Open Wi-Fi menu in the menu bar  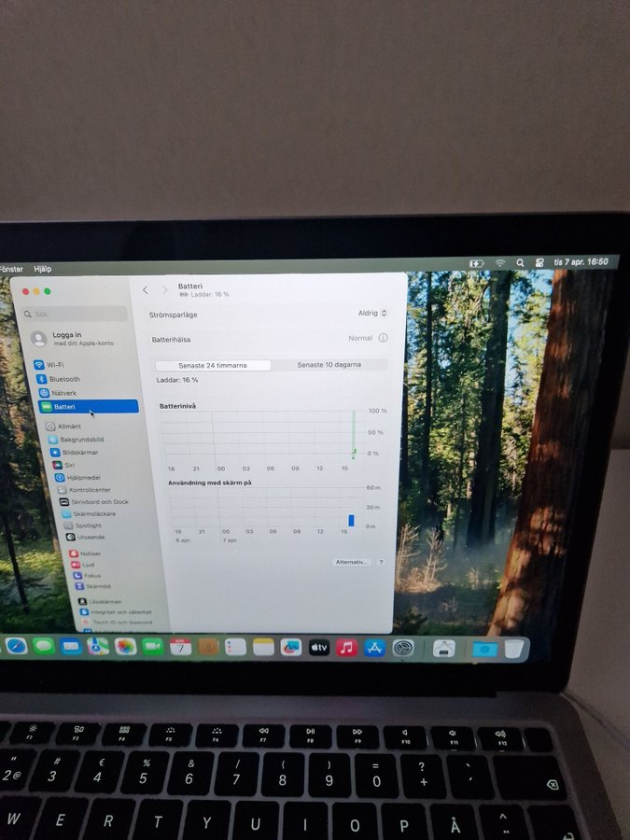tap(500, 263)
